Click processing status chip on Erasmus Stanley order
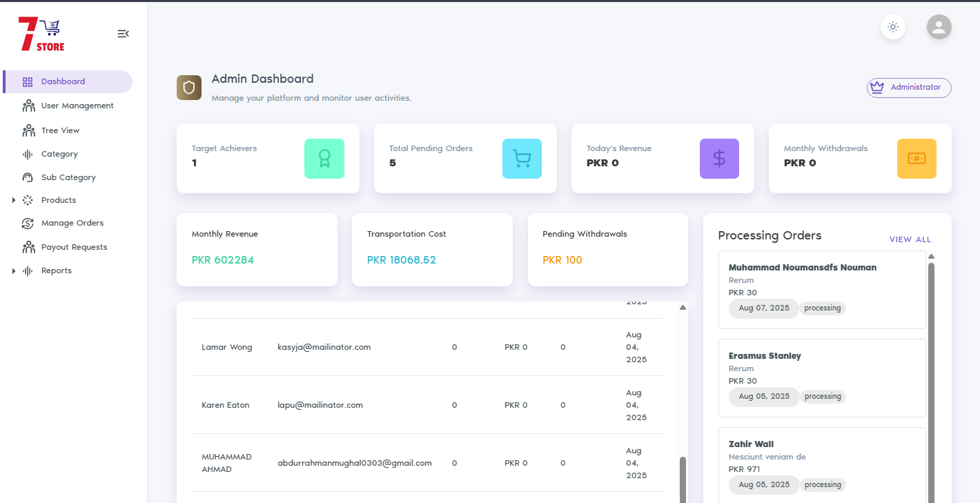 [823, 397]
